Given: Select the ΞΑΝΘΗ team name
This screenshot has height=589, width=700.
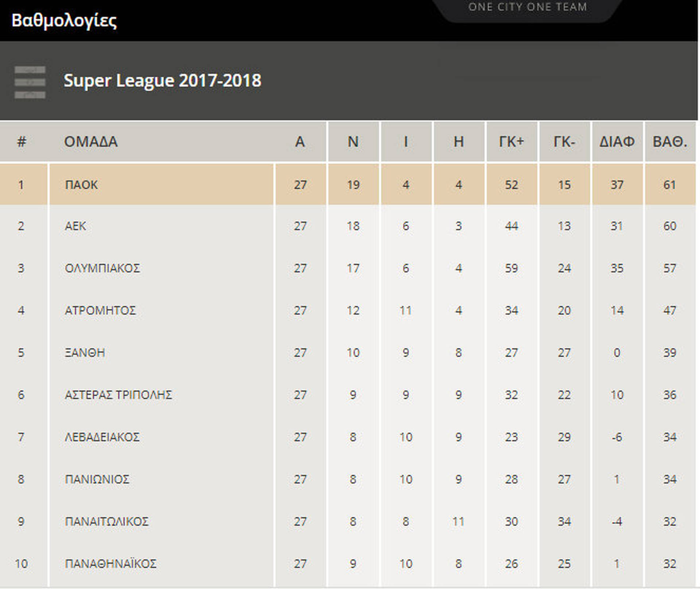Looking at the screenshot, I should [x=85, y=353].
